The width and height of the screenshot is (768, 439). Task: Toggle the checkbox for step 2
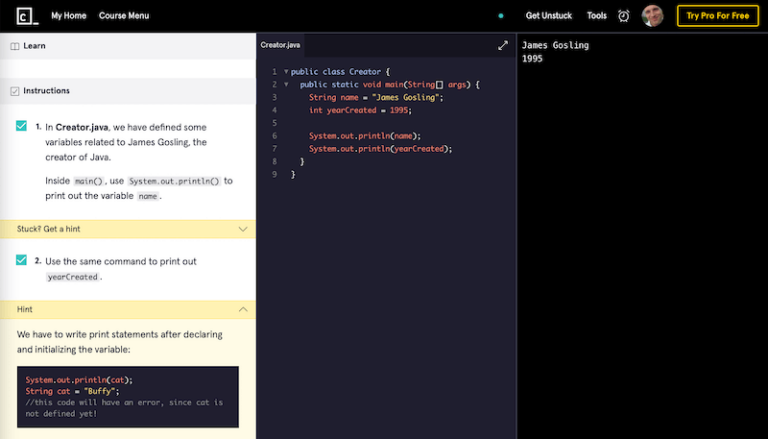[21, 260]
